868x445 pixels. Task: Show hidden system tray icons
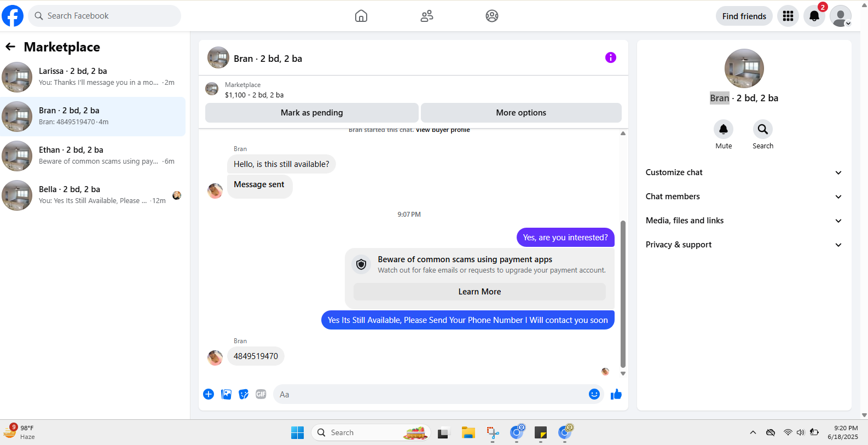point(753,432)
